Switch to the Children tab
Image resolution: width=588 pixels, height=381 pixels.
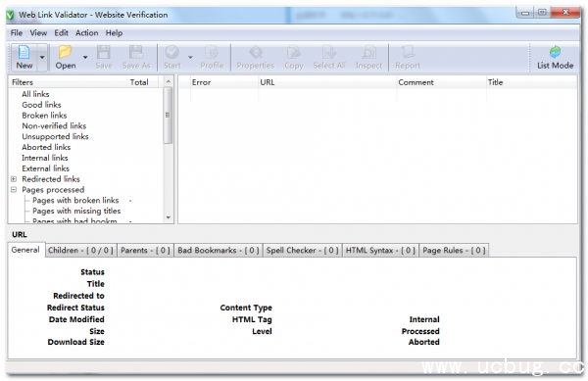[x=80, y=251]
